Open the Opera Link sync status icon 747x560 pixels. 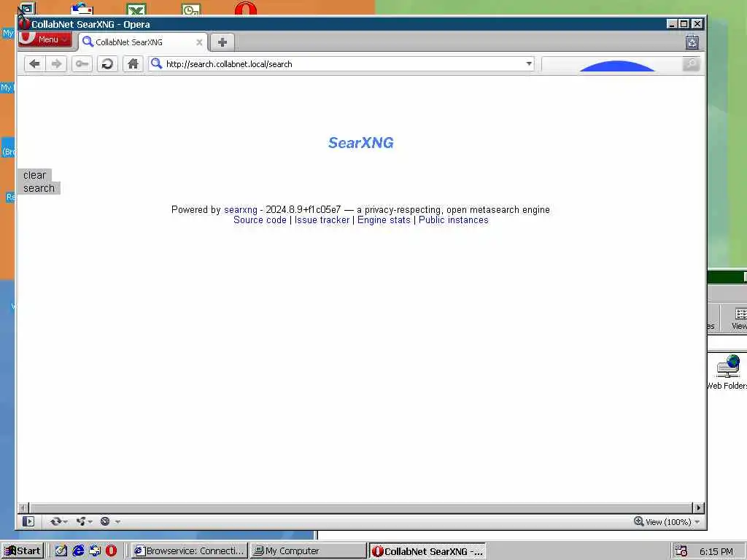tap(55, 521)
